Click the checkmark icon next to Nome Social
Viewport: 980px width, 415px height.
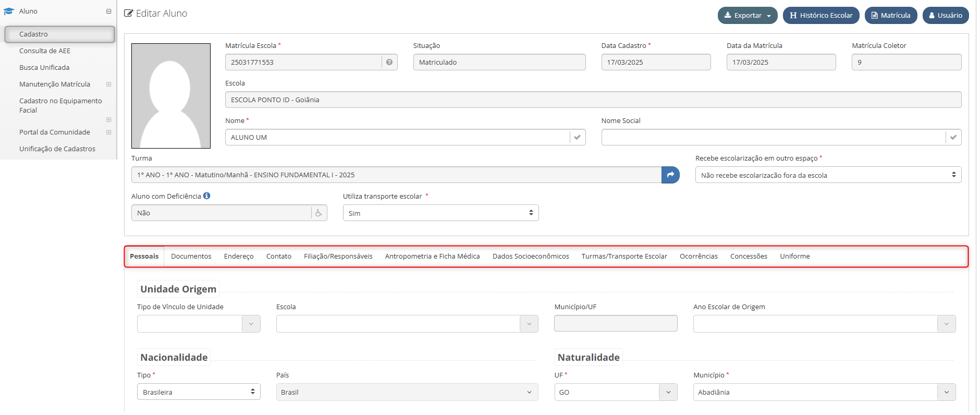click(953, 137)
